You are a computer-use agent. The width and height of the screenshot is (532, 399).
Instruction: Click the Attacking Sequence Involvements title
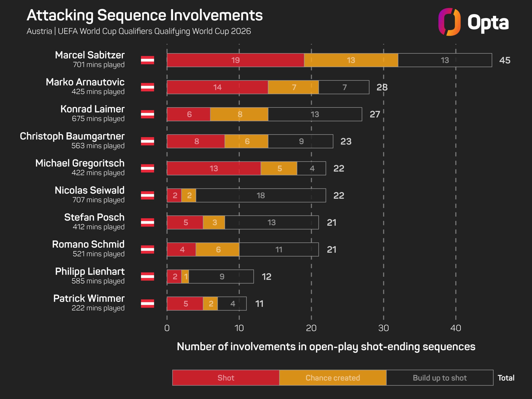coord(145,15)
